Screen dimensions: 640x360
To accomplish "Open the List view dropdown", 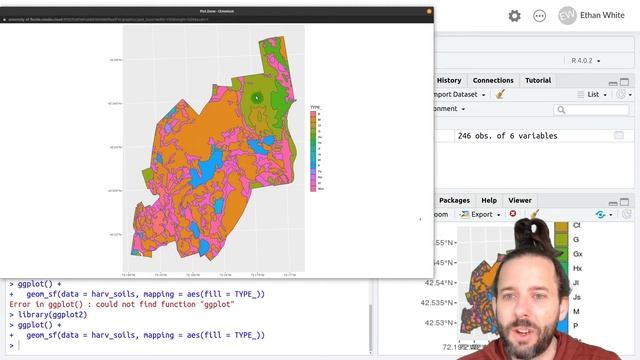I will pyautogui.click(x=592, y=94).
